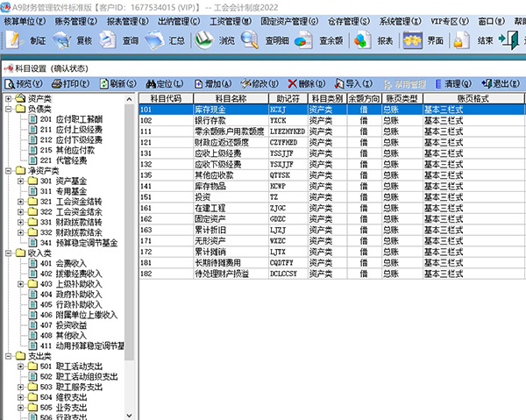The height and width of the screenshot is (420, 526).
Task: Open the 汇总 summary tool
Action: 166,39
